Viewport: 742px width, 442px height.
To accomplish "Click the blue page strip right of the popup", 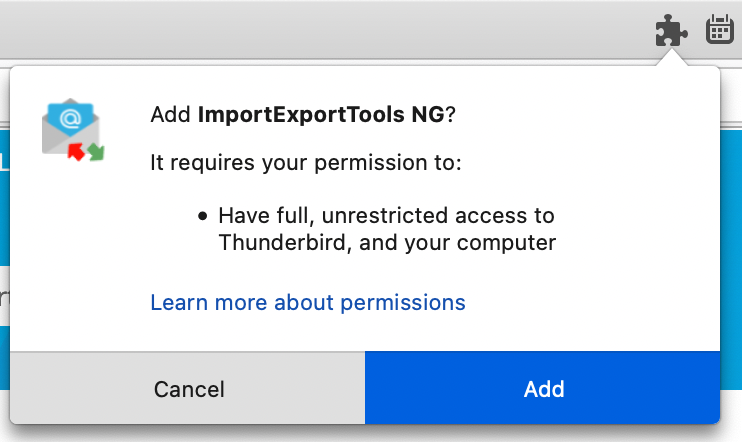I will click(x=731, y=259).
